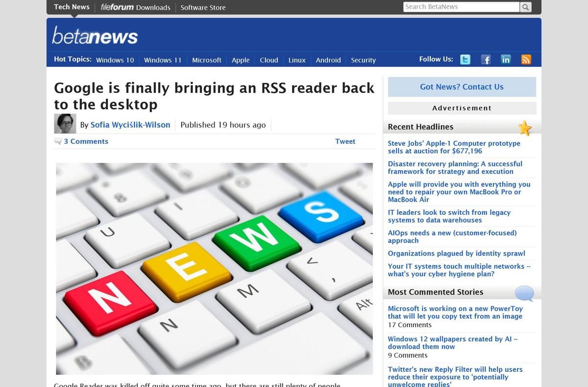Open Twitter's new Reply Filter story
This screenshot has height=387, width=588.
(455, 377)
